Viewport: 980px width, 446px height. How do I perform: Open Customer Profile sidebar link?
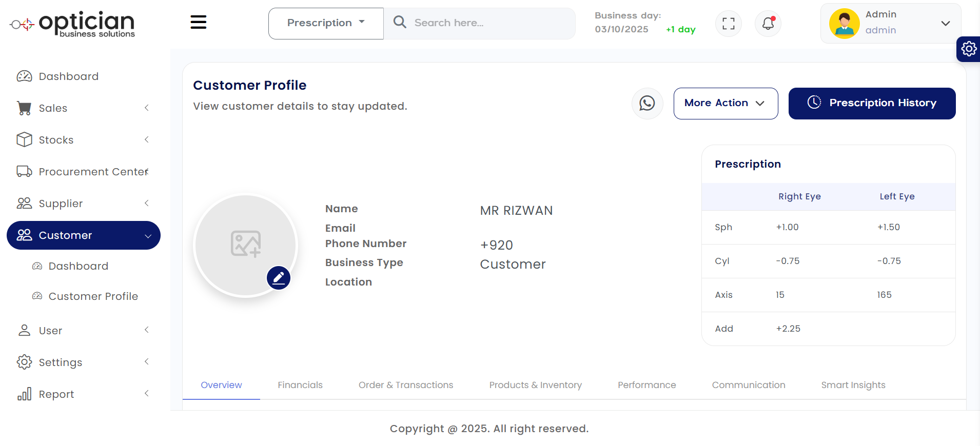pyautogui.click(x=93, y=296)
